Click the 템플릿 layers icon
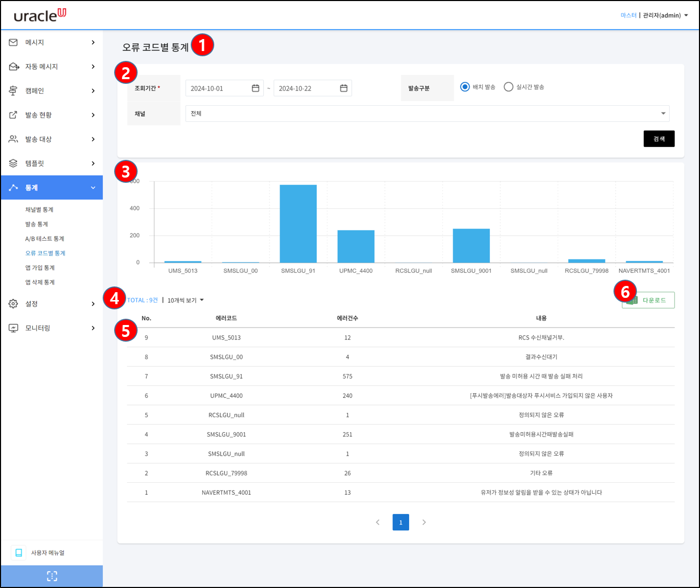This screenshot has height=588, width=700. tap(14, 164)
